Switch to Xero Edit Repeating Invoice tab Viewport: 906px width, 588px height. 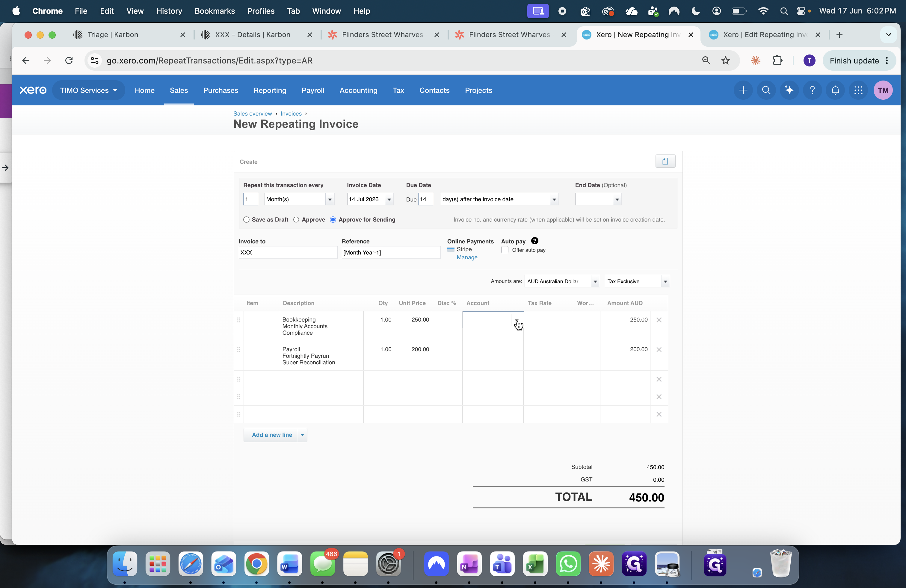[764, 35]
